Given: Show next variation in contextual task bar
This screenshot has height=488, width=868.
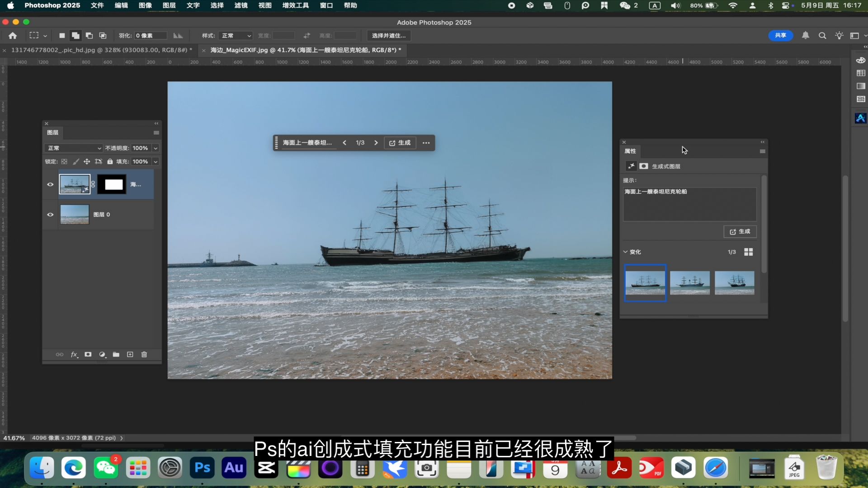Looking at the screenshot, I should pos(376,143).
